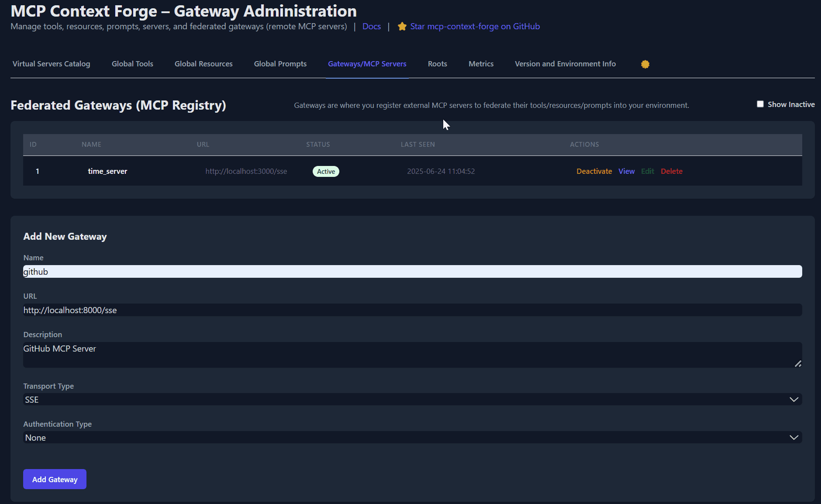Screen dimensions: 821x504
Task: View details of time_server gateway
Action: tap(626, 171)
